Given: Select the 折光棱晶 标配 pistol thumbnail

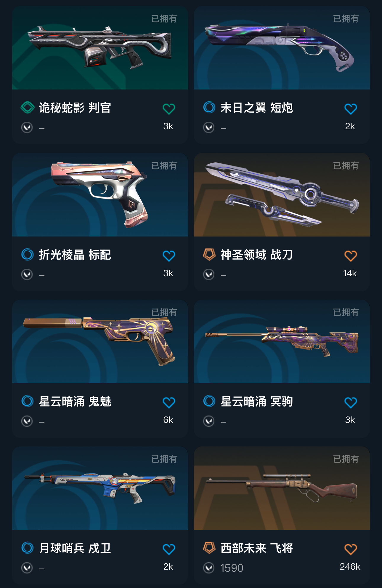Looking at the screenshot, I should (x=100, y=195).
